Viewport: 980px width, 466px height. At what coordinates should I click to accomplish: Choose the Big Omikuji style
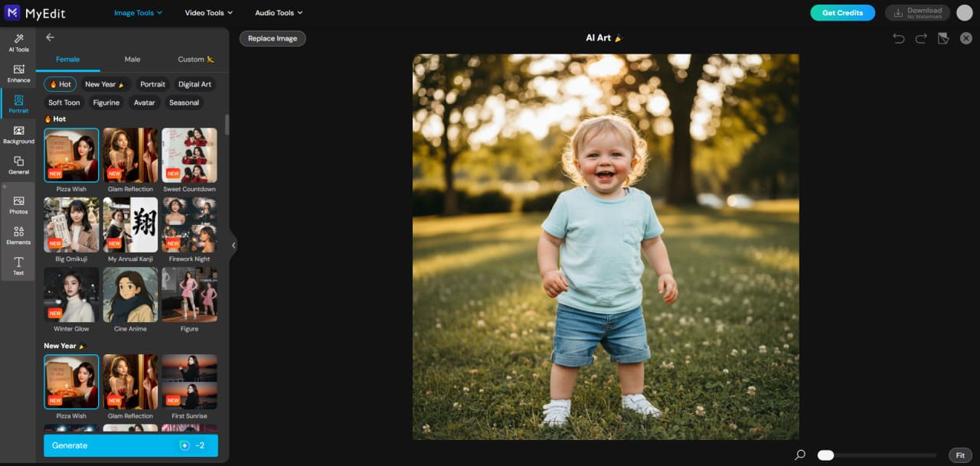click(x=71, y=225)
